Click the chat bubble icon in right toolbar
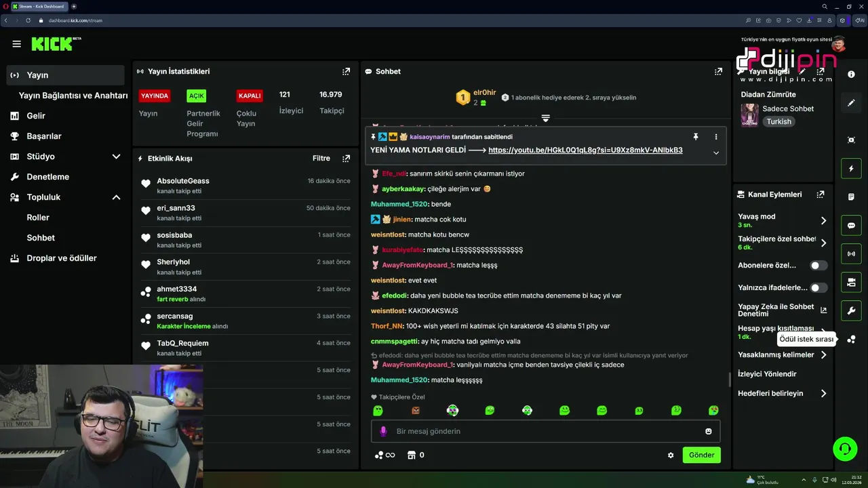Image resolution: width=868 pixels, height=488 pixels. tap(851, 226)
